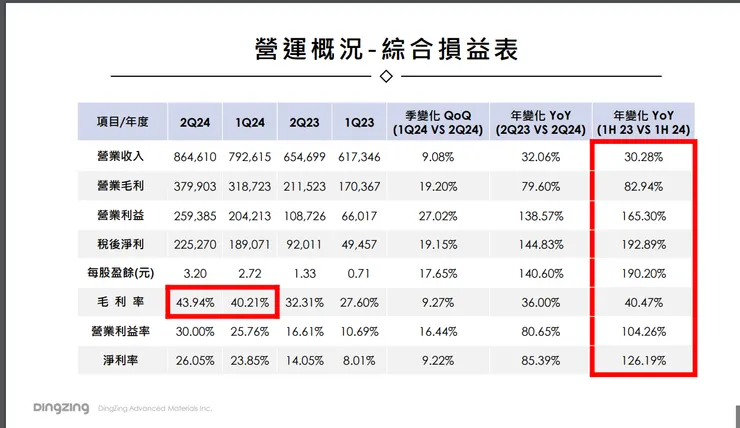Click the DingZing Advanced Materials Inc. footer text

[155, 408]
